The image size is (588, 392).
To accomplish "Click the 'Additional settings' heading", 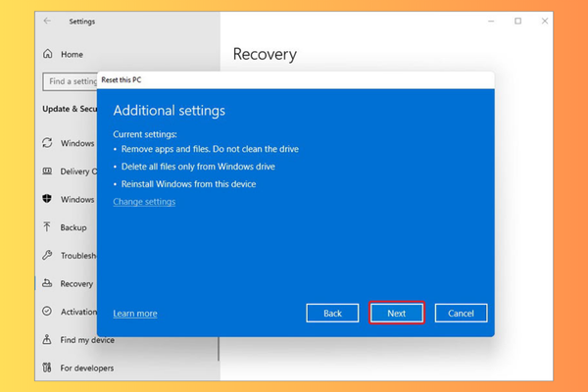I will click(170, 111).
